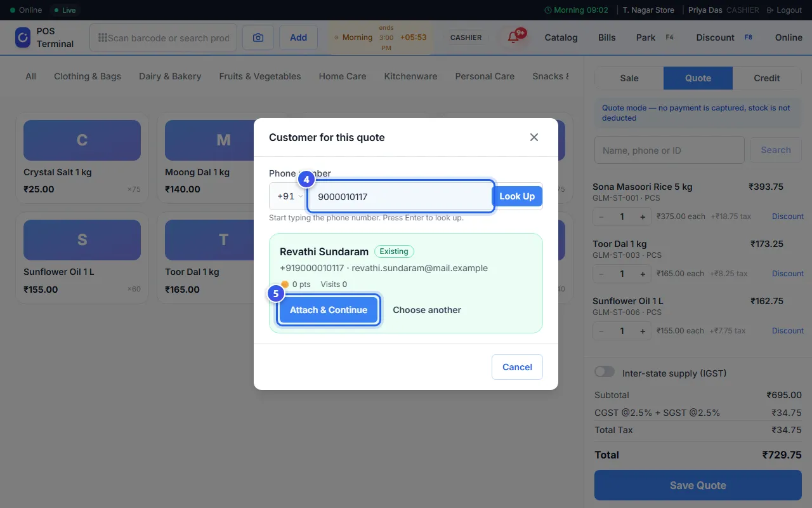This screenshot has height=508, width=812.
Task: Select the Kitchenware category
Action: click(410, 76)
